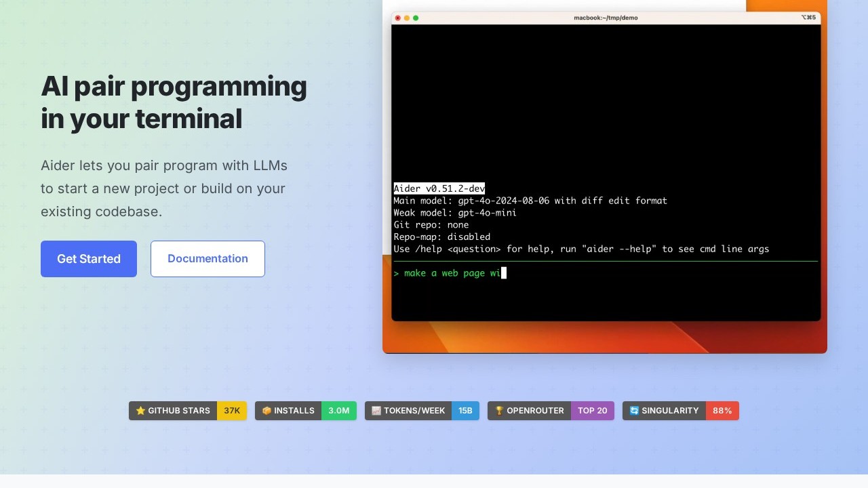The width and height of the screenshot is (868, 488).
Task: Click the chart icon on Tokens/Week badge
Action: [x=376, y=411]
